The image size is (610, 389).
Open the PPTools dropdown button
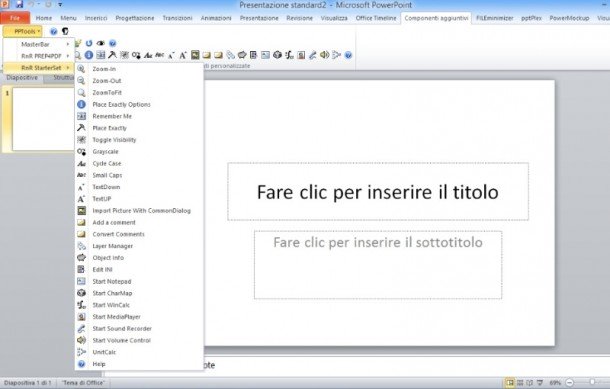[x=23, y=31]
